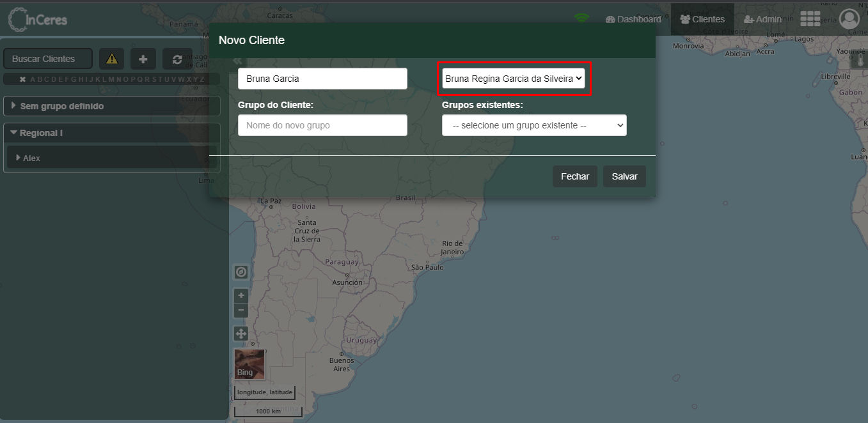Click the Salvar button

tap(624, 176)
